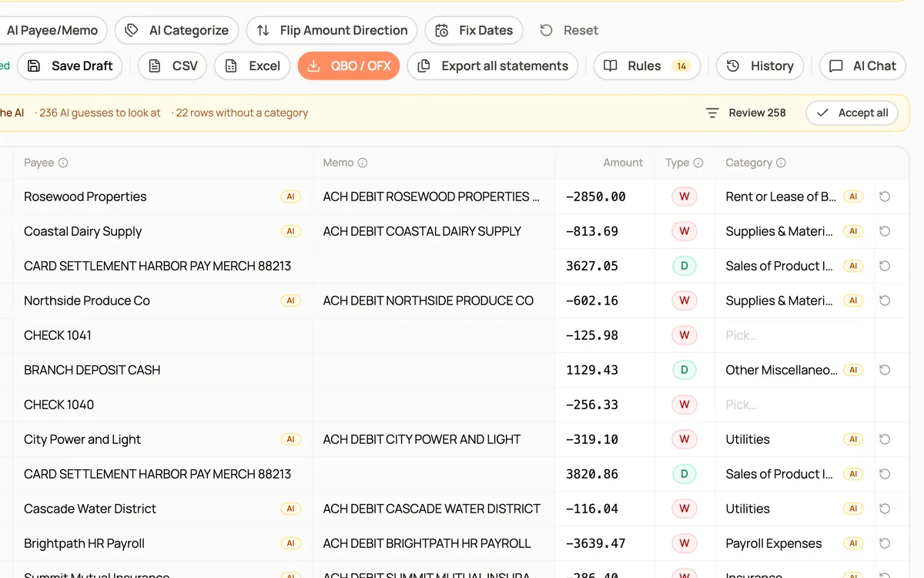924x578 pixels.
Task: Click the Fix Dates button
Action: pos(474,30)
